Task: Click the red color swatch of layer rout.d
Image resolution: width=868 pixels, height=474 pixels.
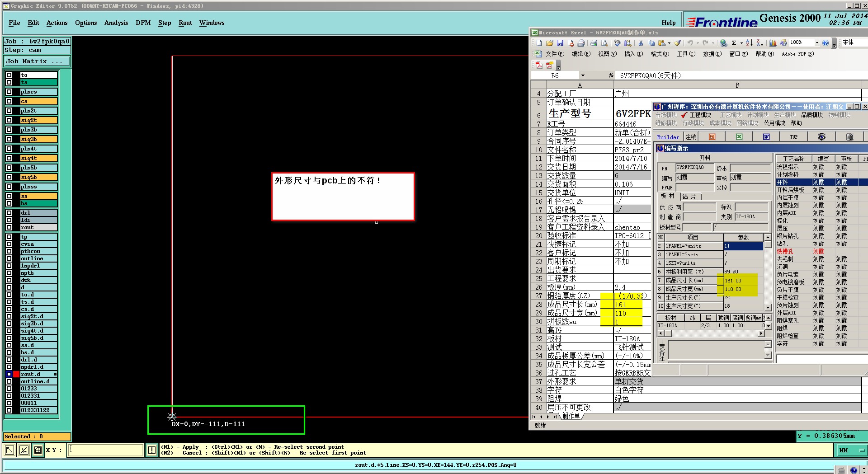Action: 16,374
